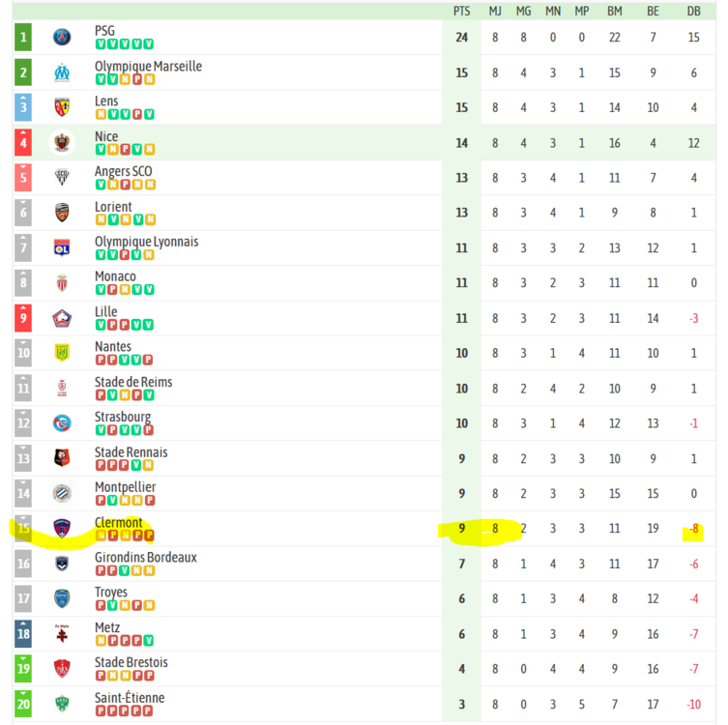Click the PSG club crest

(x=62, y=37)
